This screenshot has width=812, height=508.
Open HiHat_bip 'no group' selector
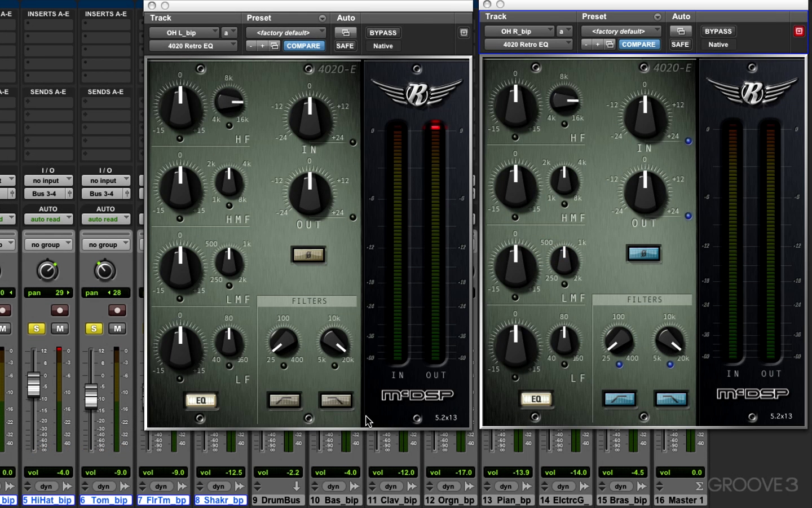pos(48,244)
